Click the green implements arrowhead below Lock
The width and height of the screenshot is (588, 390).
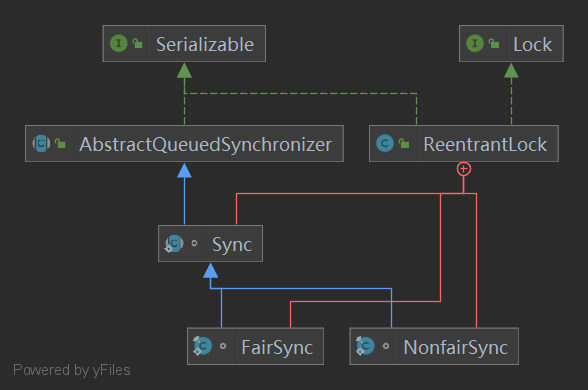[511, 70]
